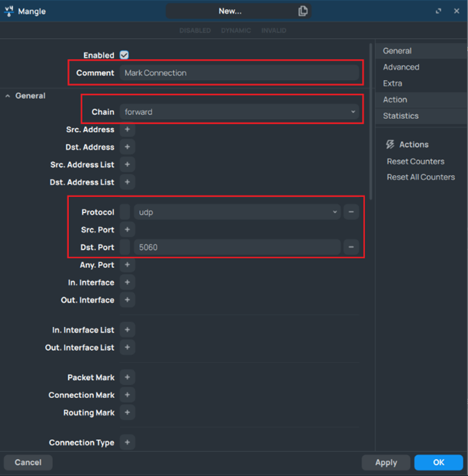Add a Packet Mark with plus icon
Image resolution: width=468 pixels, height=476 pixels.
click(x=127, y=378)
